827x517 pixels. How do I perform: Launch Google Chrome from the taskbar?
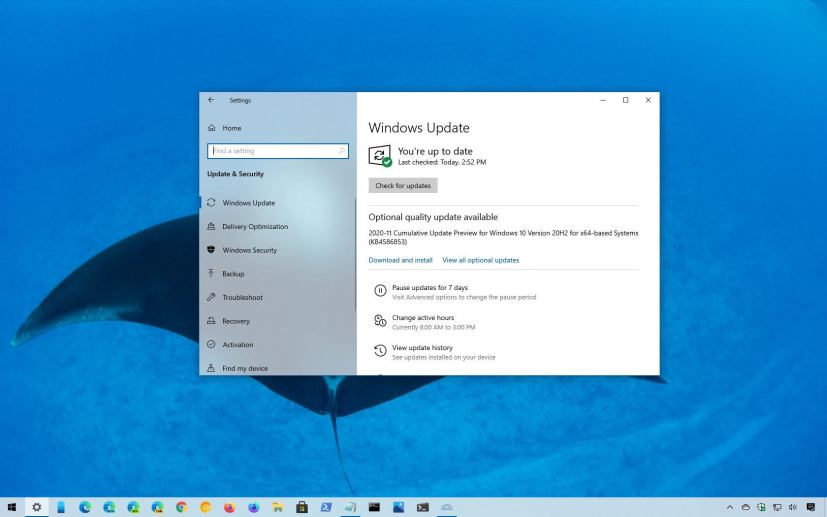click(x=181, y=508)
